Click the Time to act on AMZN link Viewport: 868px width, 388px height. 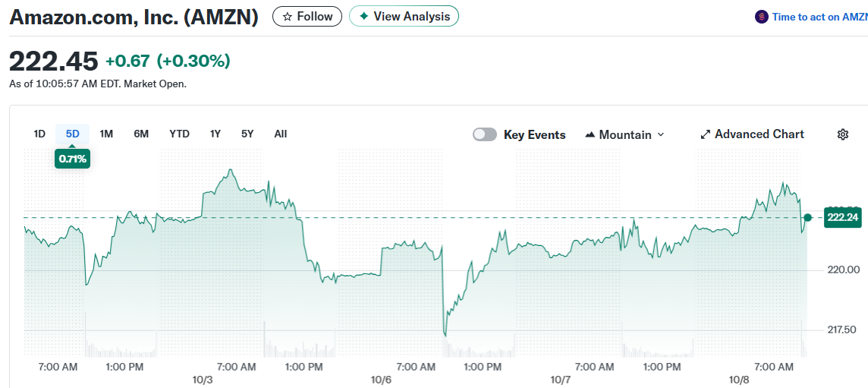(x=819, y=17)
